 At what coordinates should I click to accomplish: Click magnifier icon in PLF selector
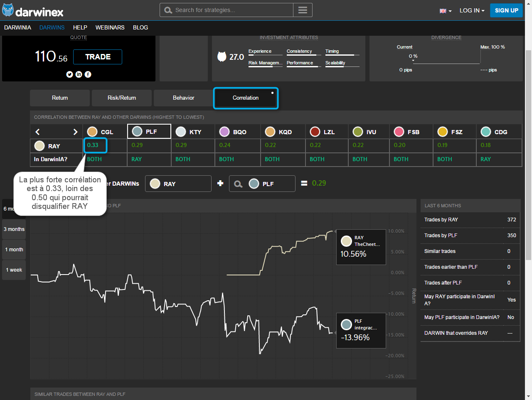click(x=238, y=184)
